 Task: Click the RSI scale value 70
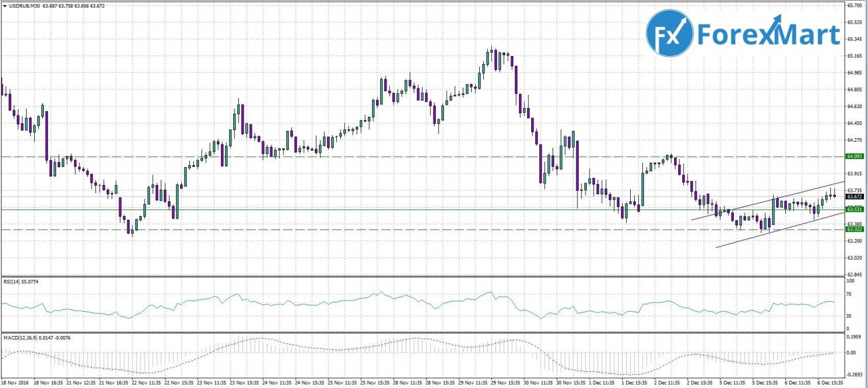(850, 295)
